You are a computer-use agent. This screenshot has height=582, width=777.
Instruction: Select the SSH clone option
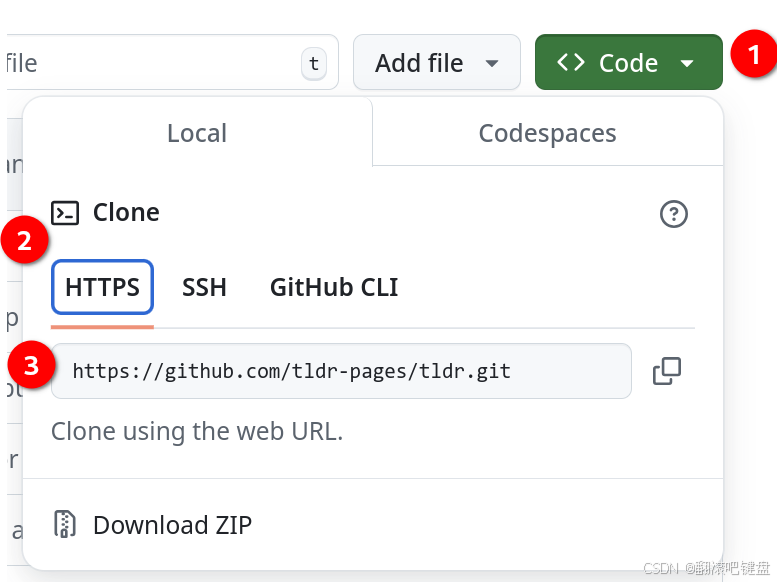click(x=204, y=287)
